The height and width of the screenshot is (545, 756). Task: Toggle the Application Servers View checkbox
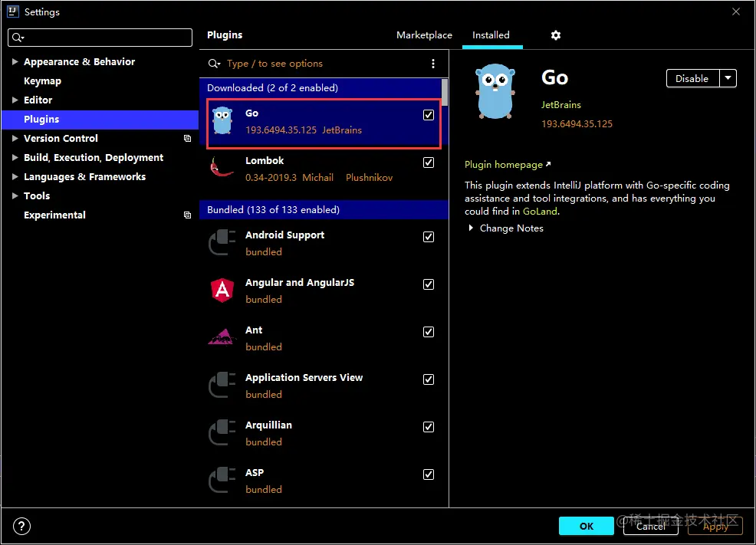[428, 379]
